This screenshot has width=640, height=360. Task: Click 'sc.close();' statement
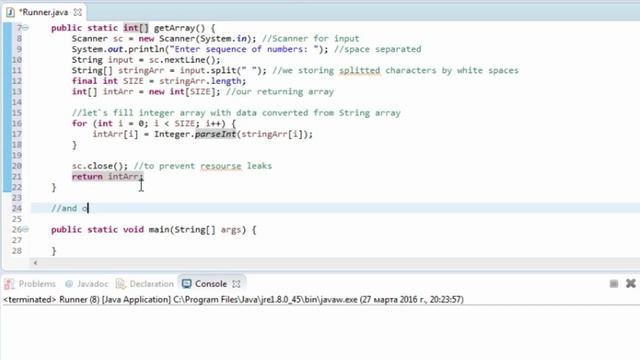[100, 166]
